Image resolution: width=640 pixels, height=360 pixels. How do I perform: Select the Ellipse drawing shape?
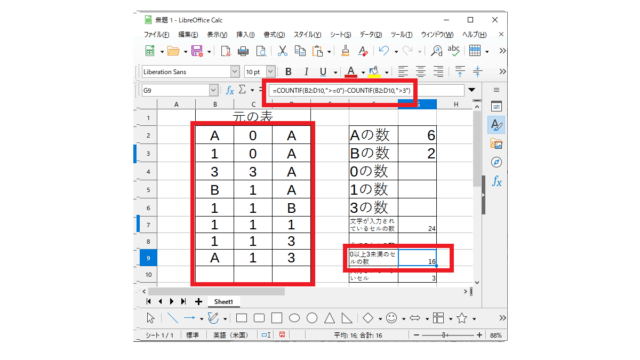[x=294, y=318]
